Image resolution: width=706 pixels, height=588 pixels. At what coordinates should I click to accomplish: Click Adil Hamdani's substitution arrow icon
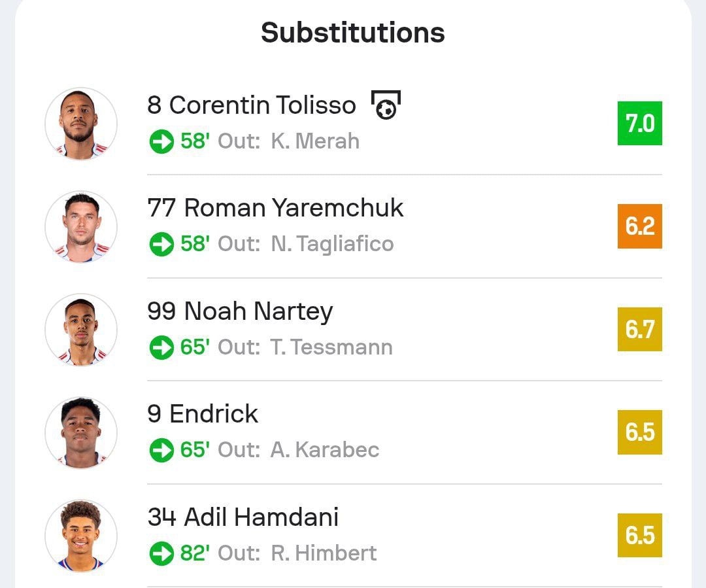pyautogui.click(x=161, y=553)
